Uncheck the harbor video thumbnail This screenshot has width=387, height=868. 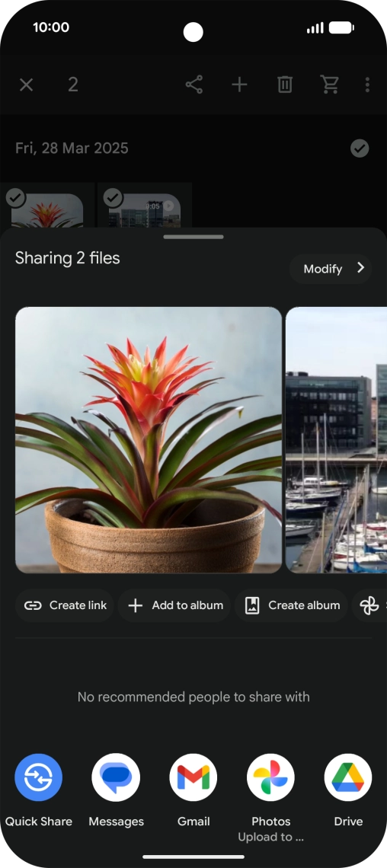coord(113,198)
